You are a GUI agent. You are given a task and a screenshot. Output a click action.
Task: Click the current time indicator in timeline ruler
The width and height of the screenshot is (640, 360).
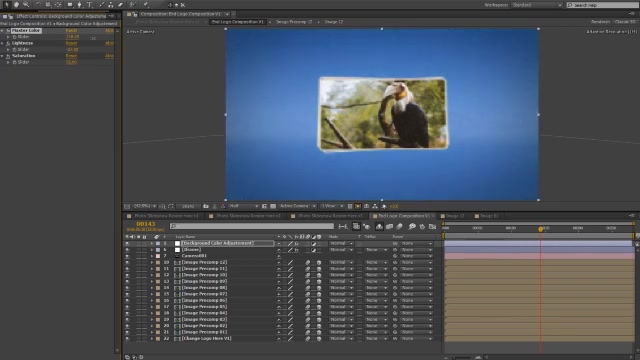540,229
